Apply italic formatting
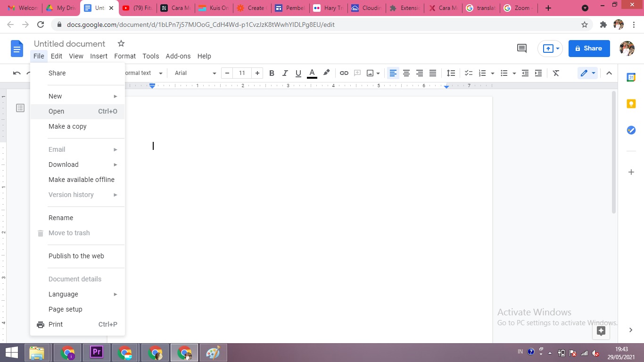 click(x=285, y=73)
